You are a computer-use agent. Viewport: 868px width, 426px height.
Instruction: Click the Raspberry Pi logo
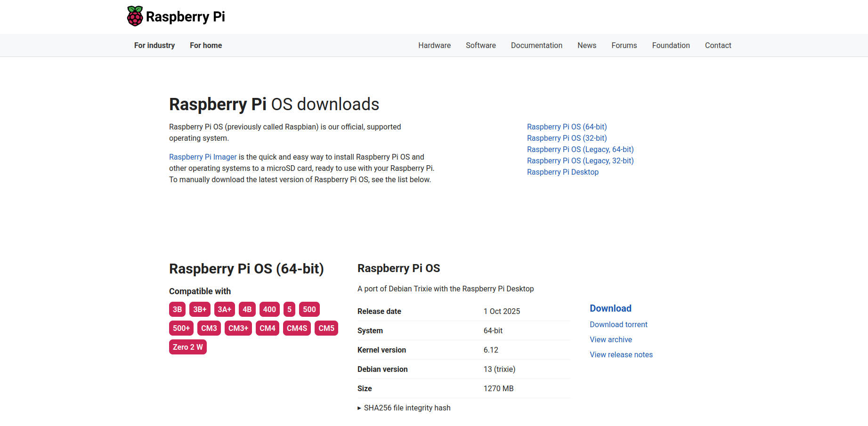[x=175, y=16]
